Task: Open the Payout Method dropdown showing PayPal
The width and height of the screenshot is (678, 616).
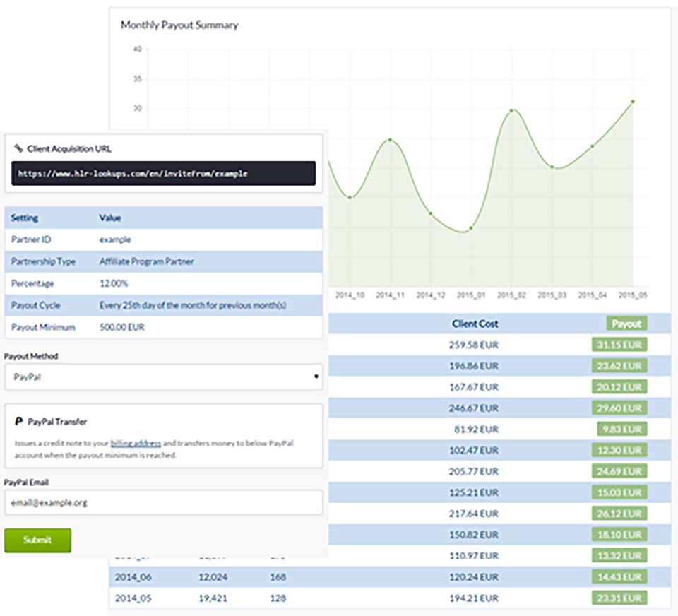Action: click(x=163, y=377)
